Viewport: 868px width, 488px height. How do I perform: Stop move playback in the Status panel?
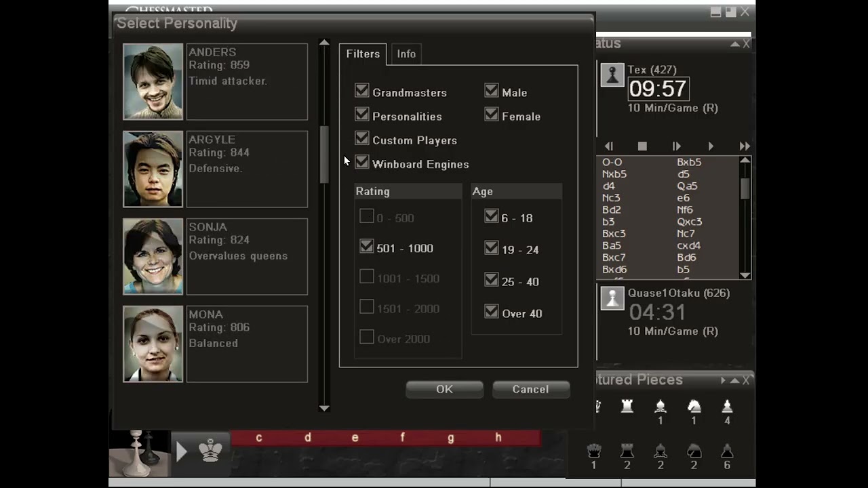coord(642,146)
